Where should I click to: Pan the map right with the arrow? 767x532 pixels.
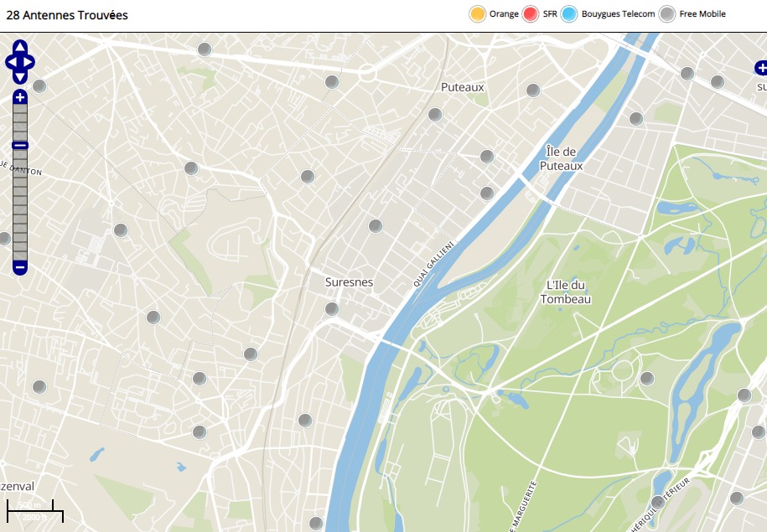click(x=30, y=62)
